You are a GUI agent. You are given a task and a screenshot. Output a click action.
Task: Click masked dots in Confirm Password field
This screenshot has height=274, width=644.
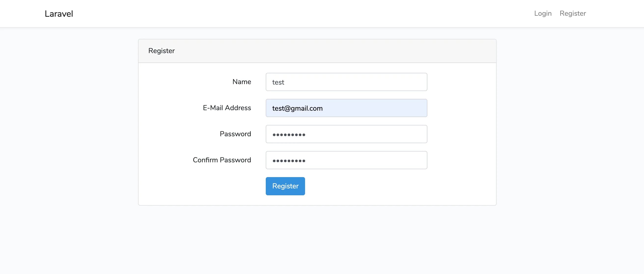[x=289, y=161]
